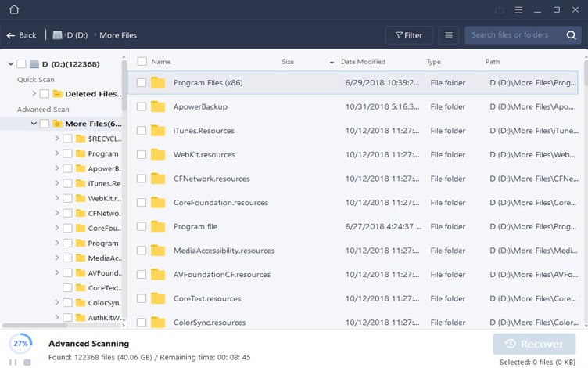588x368 pixels.
Task: Open the view mode list icon
Action: (448, 35)
